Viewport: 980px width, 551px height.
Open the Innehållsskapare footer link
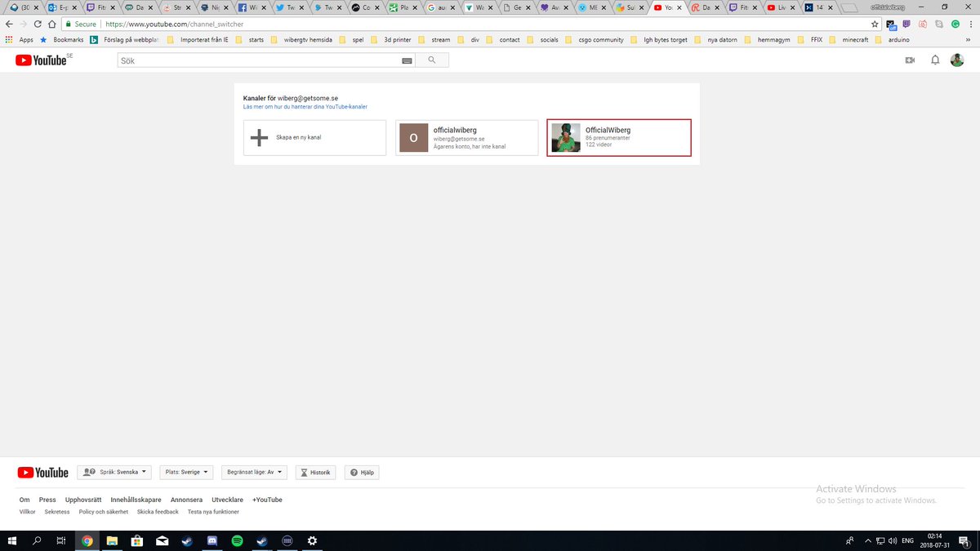(136, 500)
